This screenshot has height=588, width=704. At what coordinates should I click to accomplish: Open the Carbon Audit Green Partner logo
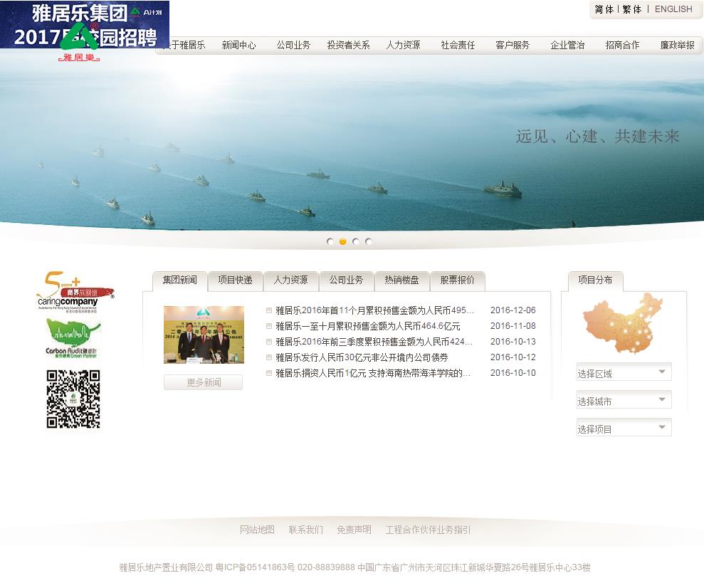73,338
